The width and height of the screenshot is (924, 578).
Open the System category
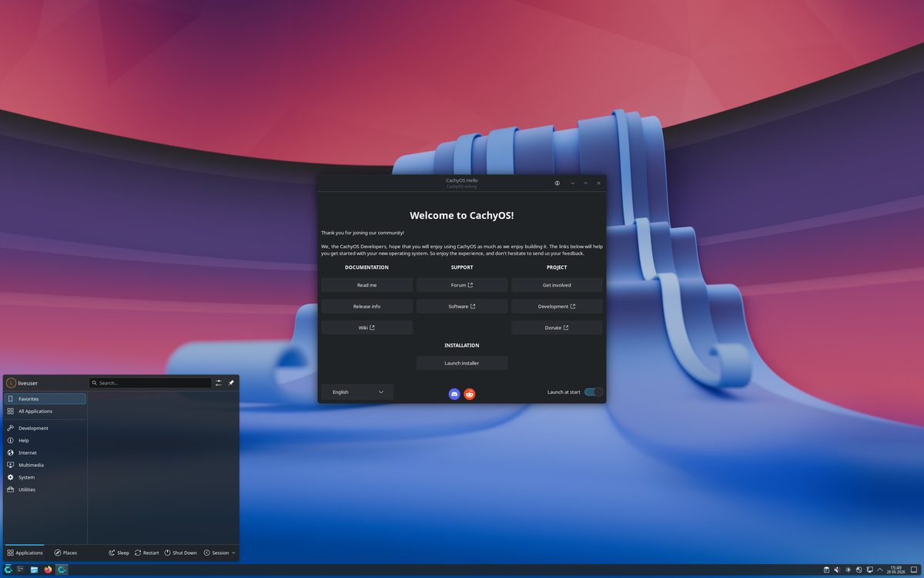[45, 478]
